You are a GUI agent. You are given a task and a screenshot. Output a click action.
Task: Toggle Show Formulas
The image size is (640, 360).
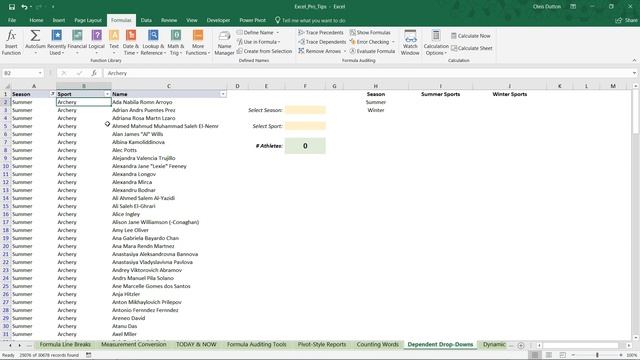coord(370,32)
